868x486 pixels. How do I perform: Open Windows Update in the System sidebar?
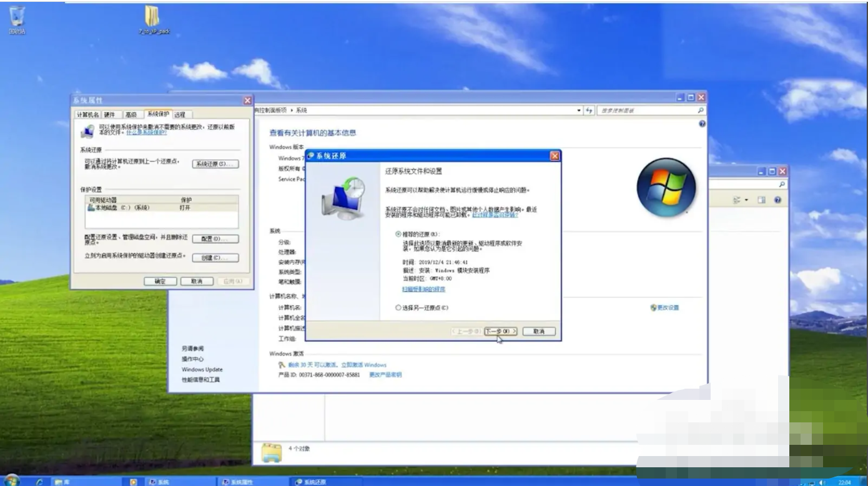click(202, 369)
